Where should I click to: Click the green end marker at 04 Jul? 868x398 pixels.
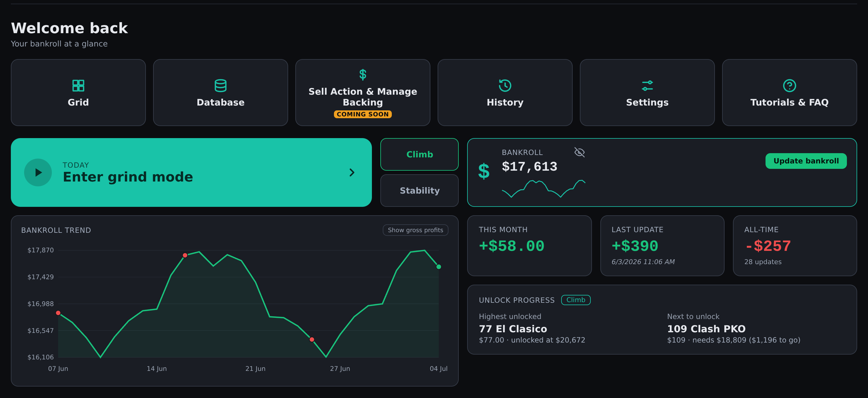[439, 267]
